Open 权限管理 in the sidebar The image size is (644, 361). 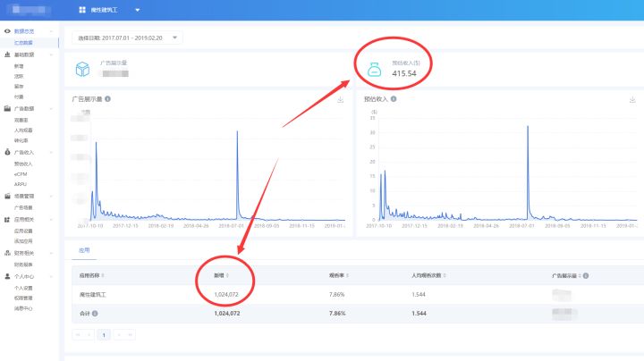(x=23, y=298)
